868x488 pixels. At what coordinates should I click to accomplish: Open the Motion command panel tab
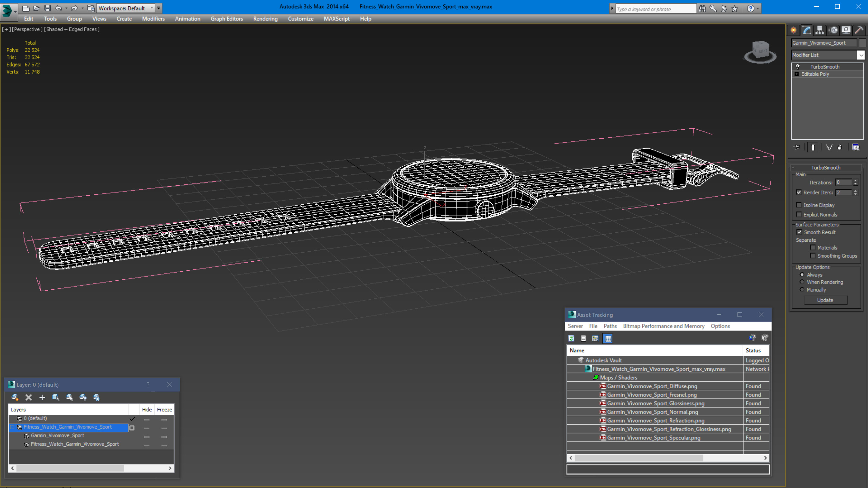click(x=833, y=30)
